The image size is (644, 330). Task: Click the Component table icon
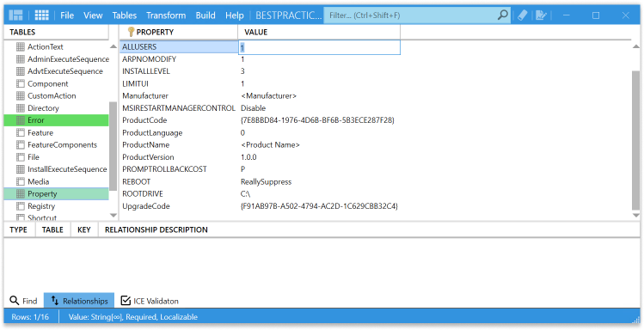(20, 83)
